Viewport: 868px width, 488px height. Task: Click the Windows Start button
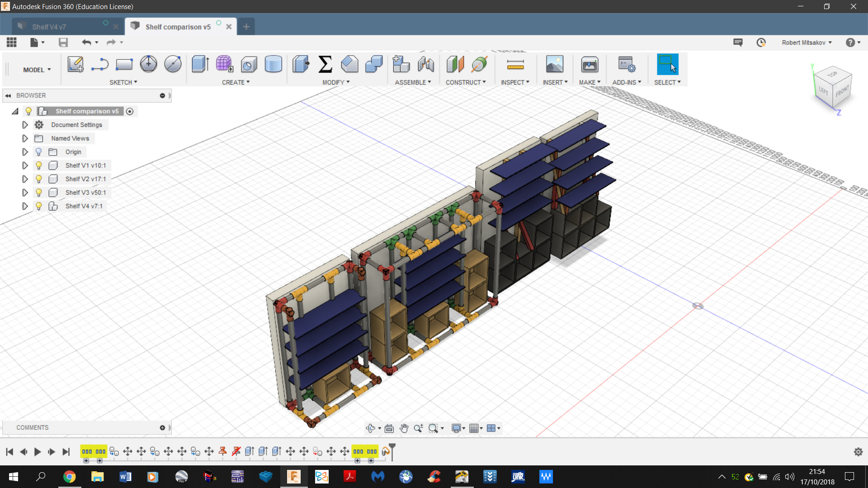point(14,477)
